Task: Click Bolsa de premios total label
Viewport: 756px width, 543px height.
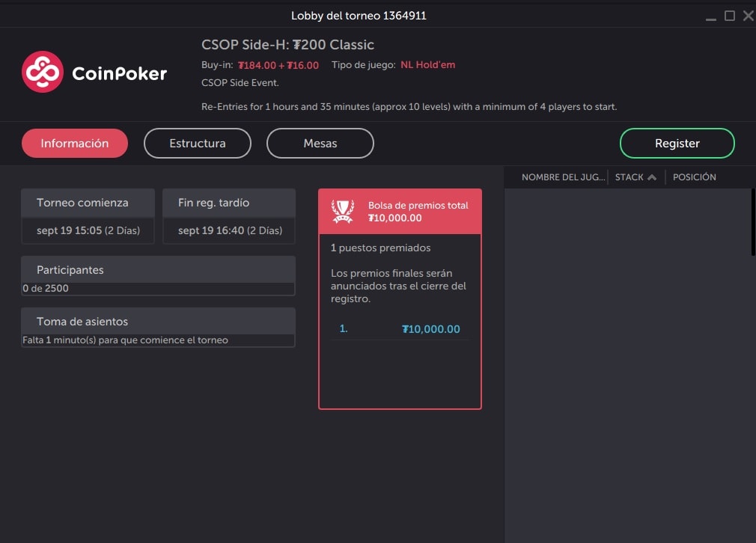Action: point(418,205)
